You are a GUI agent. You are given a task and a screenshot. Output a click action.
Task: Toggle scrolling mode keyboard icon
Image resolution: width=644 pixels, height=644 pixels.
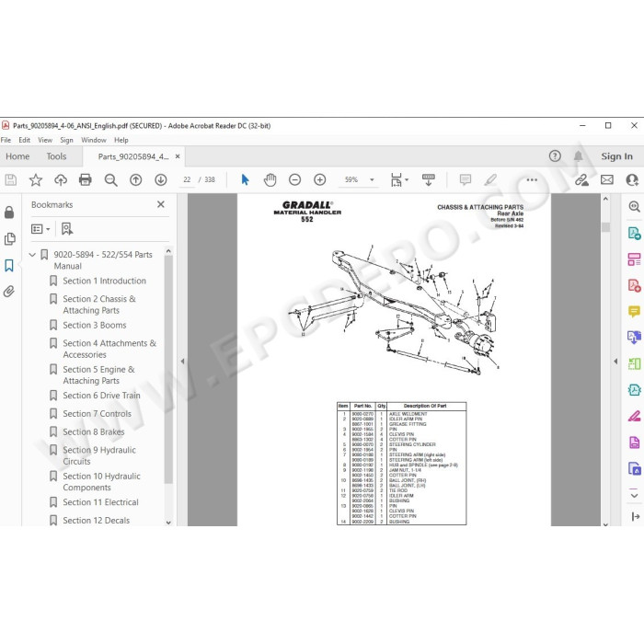[429, 180]
